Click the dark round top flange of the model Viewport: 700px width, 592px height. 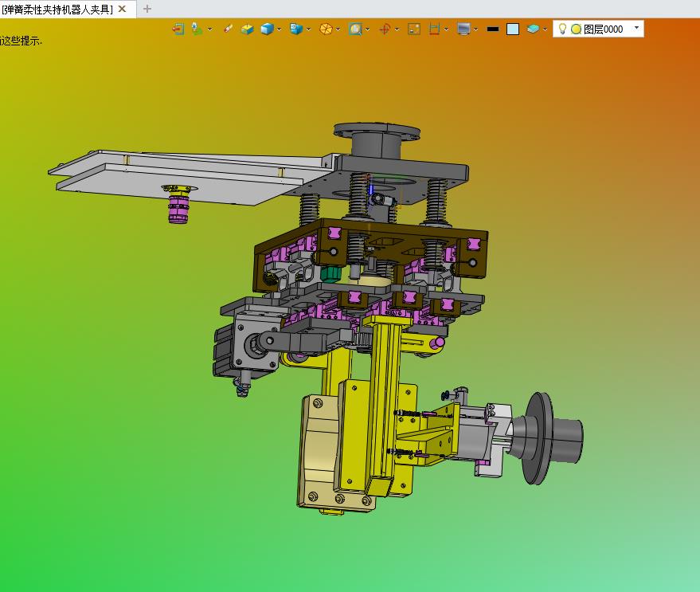coord(377,131)
